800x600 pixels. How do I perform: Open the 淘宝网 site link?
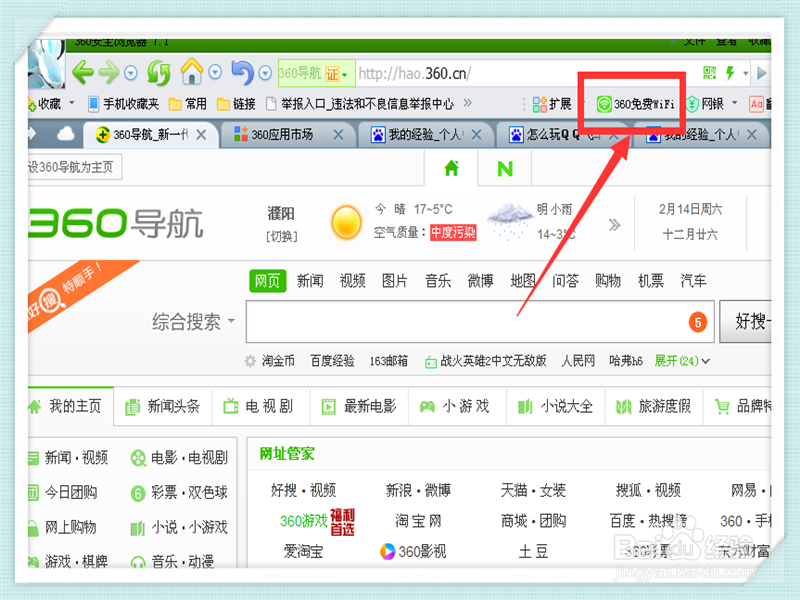418,521
